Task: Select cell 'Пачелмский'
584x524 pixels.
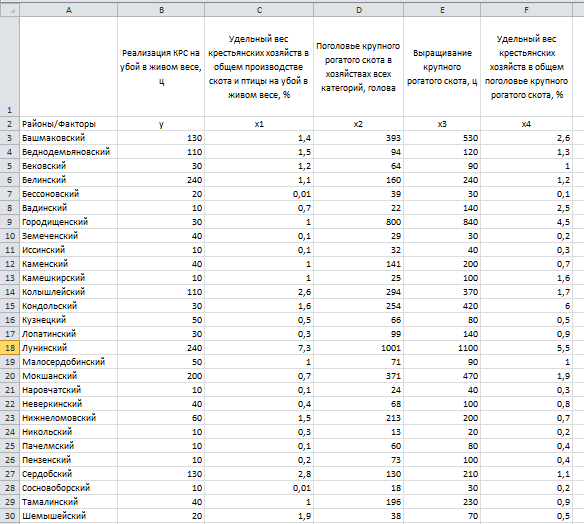Action: click(x=69, y=446)
